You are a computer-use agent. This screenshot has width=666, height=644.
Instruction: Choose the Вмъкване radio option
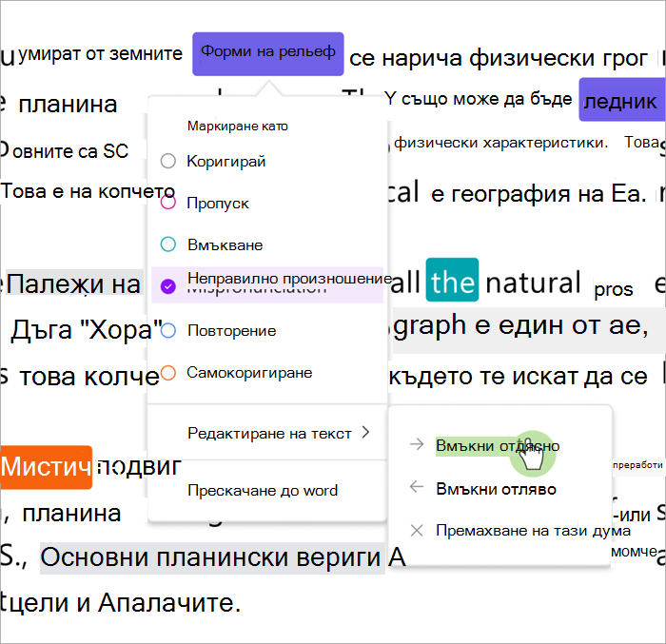click(x=168, y=244)
